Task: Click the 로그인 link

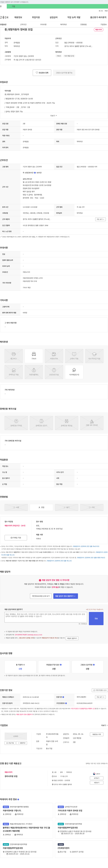Action: pyautogui.click(x=101, y=11)
